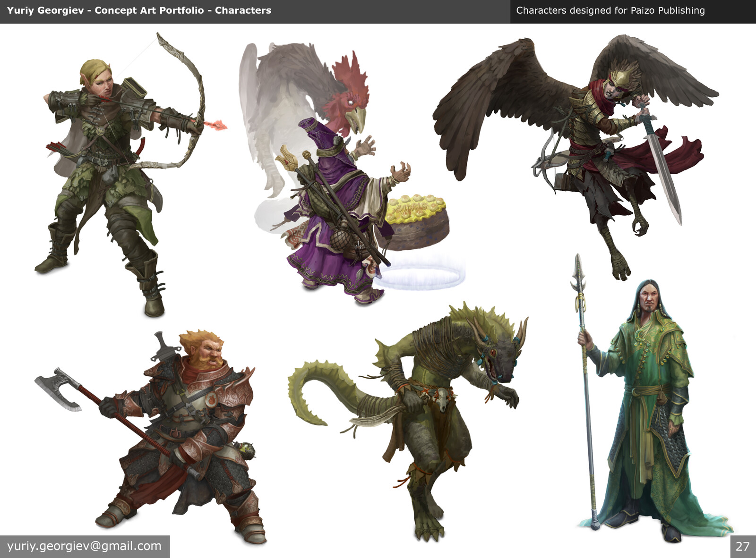Select the green lizardfolk creature artwork
The width and height of the screenshot is (756, 558).
pos(409,421)
